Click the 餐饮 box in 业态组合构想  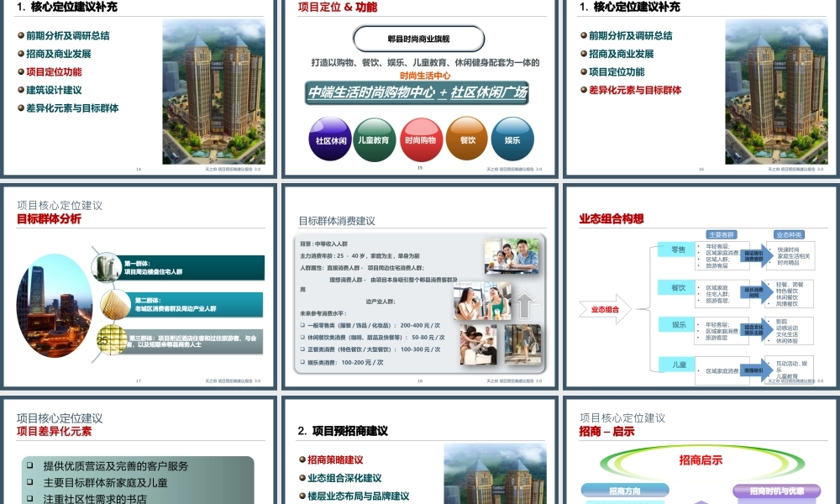pyautogui.click(x=678, y=287)
